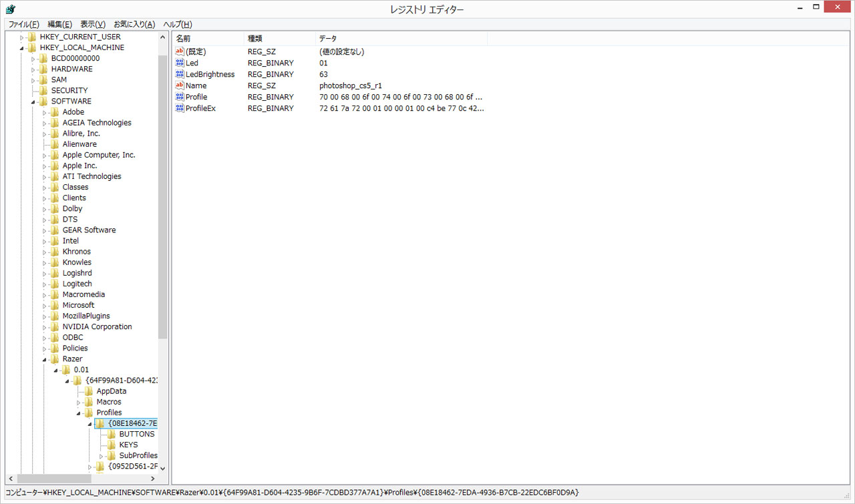Select the Logishrd key
This screenshot has height=504, width=855.
[77, 273]
